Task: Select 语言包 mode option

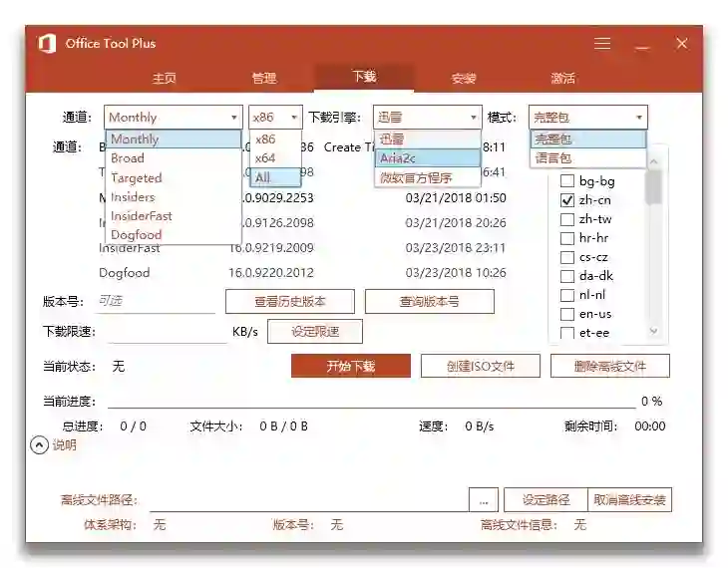Action: (588, 158)
